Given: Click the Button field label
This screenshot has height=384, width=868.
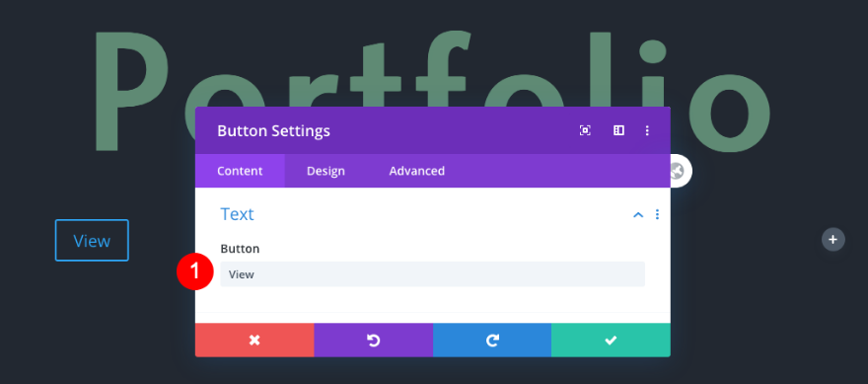Looking at the screenshot, I should (x=240, y=249).
